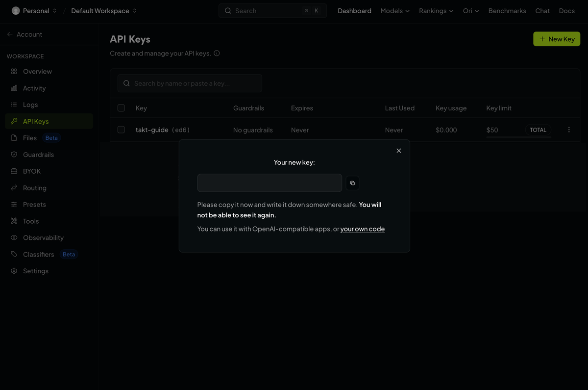
Task: Expand the Models dropdown menu
Action: tap(395, 11)
